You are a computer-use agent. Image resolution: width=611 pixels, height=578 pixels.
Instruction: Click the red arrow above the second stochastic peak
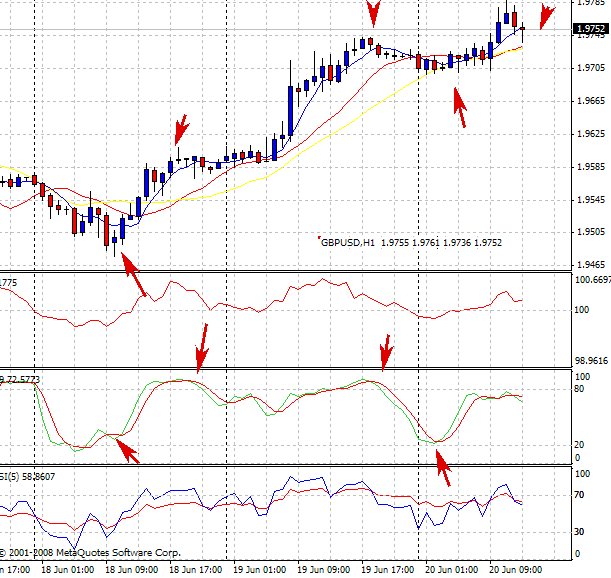[x=387, y=350]
